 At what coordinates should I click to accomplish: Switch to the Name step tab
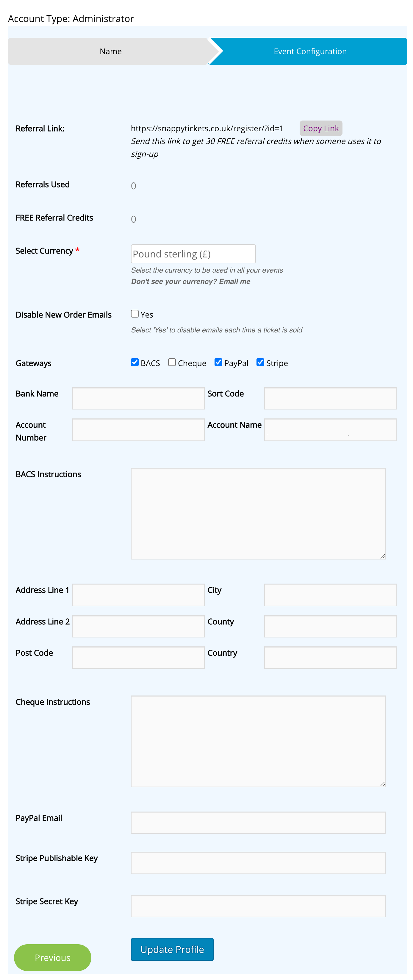point(110,51)
